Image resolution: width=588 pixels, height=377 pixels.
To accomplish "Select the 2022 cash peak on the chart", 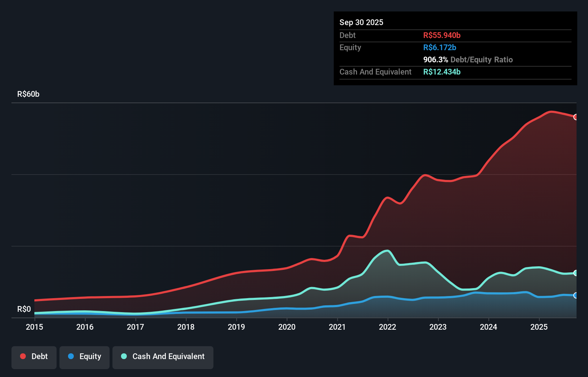I will [386, 251].
